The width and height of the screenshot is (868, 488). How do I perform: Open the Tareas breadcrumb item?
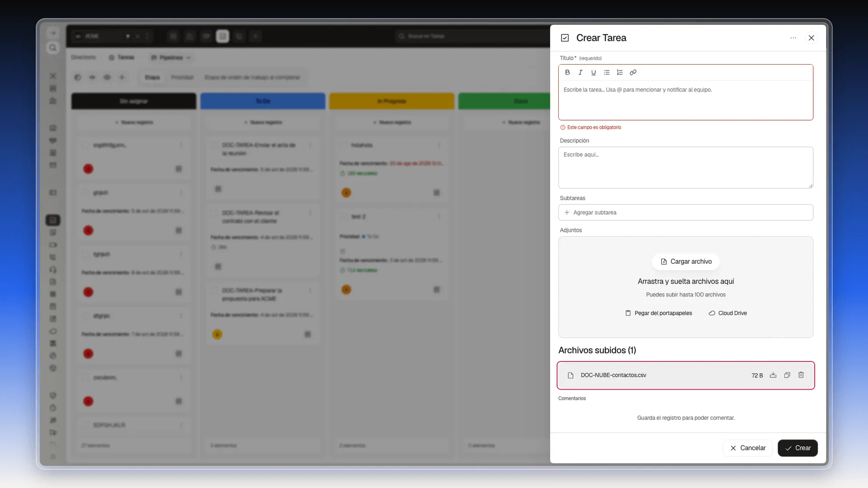[x=122, y=58]
